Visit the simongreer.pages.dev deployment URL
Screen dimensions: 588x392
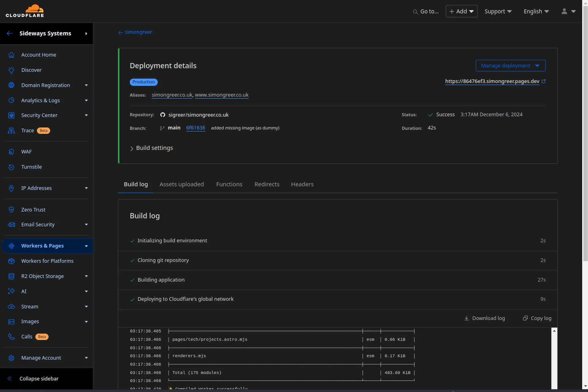[x=492, y=81]
